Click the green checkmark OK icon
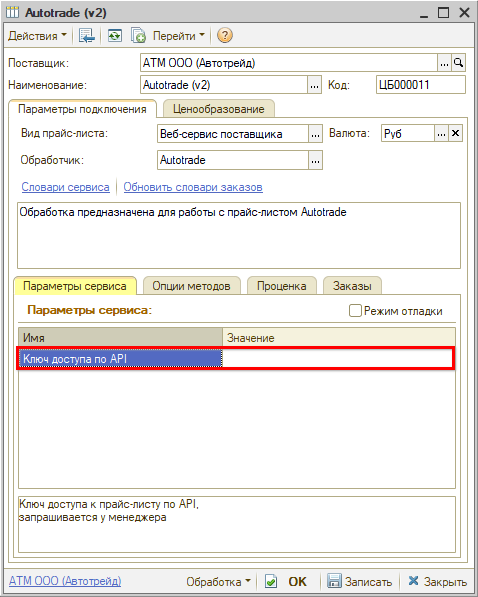The image size is (478, 597). (271, 581)
